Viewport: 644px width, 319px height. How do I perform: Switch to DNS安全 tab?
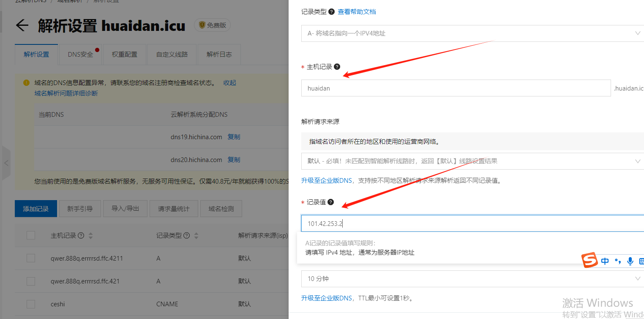[80, 54]
